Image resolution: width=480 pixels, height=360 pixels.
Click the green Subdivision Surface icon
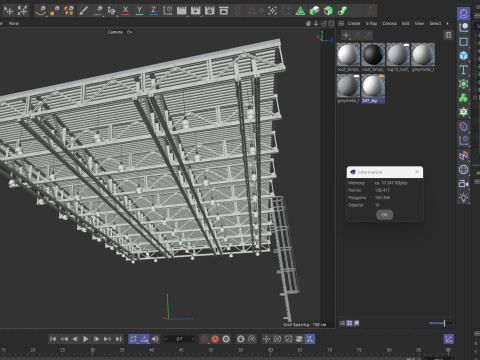tap(463, 84)
